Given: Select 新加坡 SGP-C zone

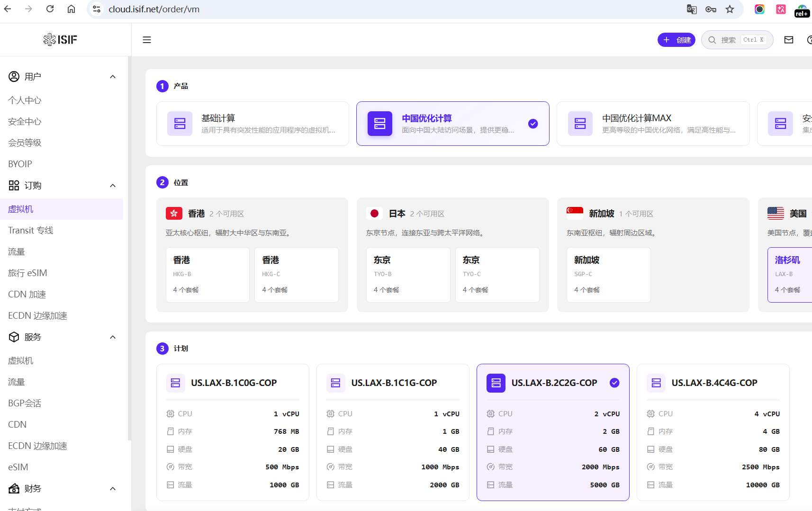Looking at the screenshot, I should coord(609,275).
